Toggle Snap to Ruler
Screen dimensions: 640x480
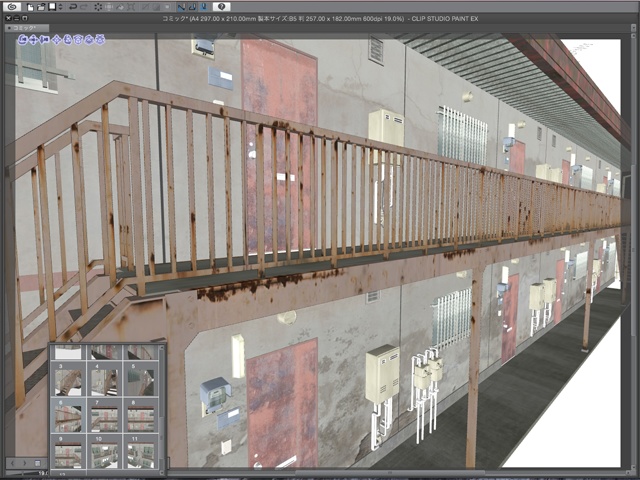coord(181,7)
